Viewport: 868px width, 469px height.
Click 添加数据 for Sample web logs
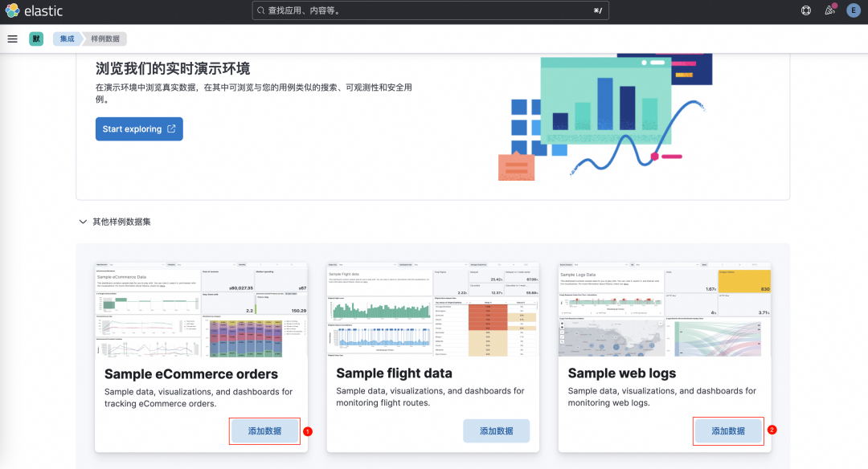click(728, 430)
